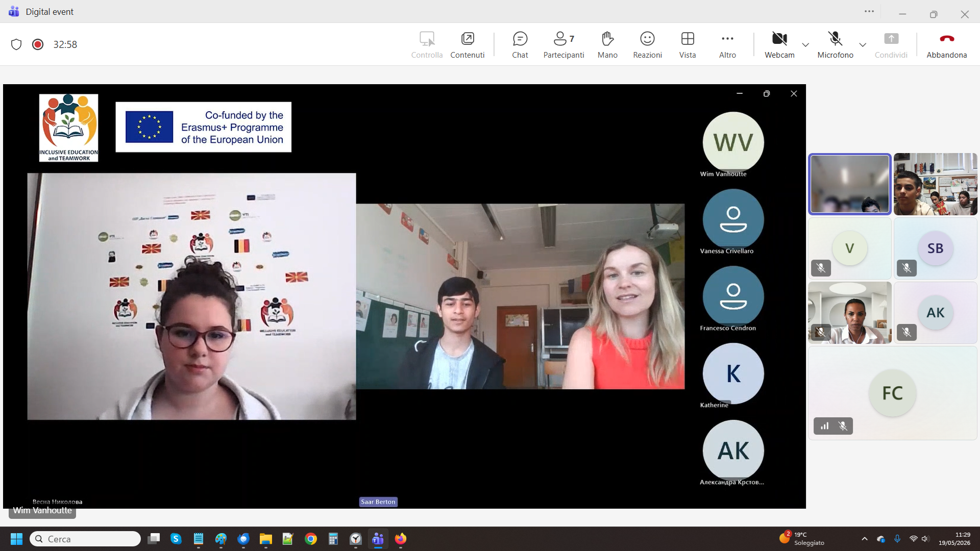Open Altro more options menu
The width and height of the screenshot is (980, 551).
(x=727, y=44)
